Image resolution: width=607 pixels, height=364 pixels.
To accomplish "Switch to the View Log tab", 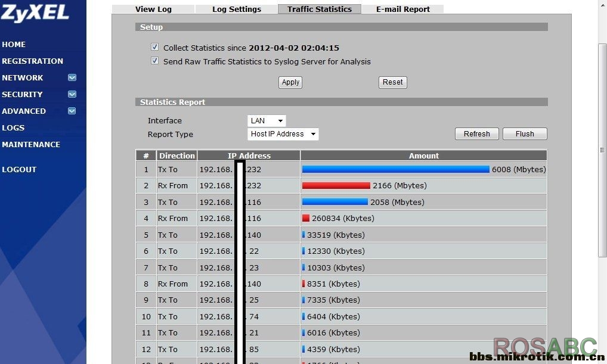I will click(x=153, y=9).
